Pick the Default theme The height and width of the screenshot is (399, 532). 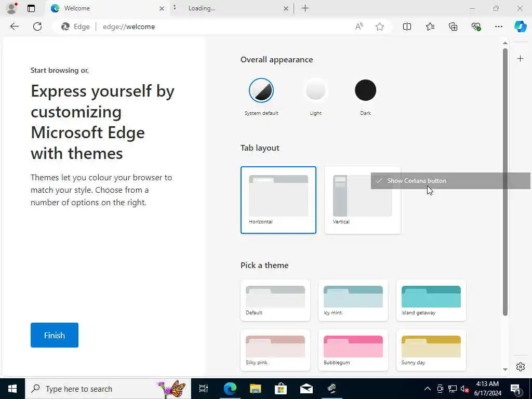point(275,300)
